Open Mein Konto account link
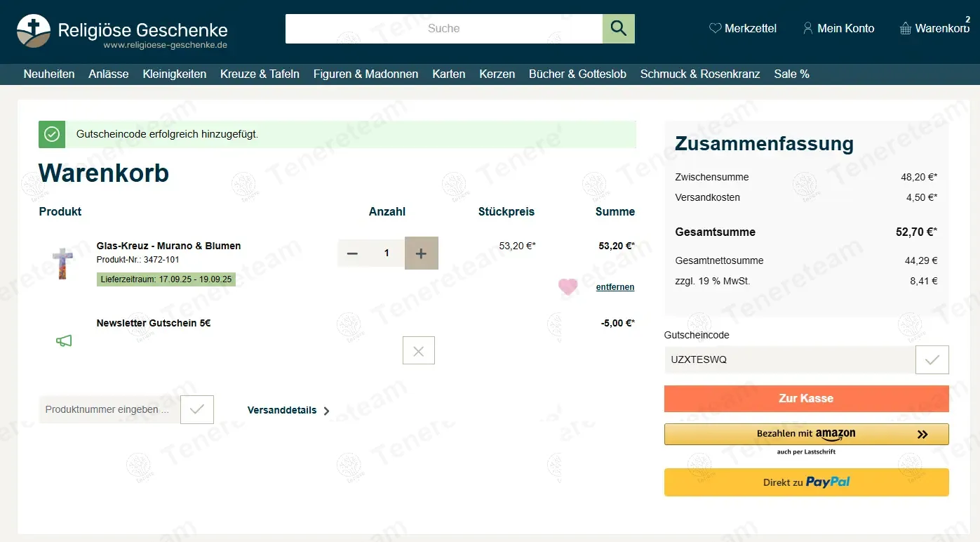The width and height of the screenshot is (980, 542). pos(838,29)
